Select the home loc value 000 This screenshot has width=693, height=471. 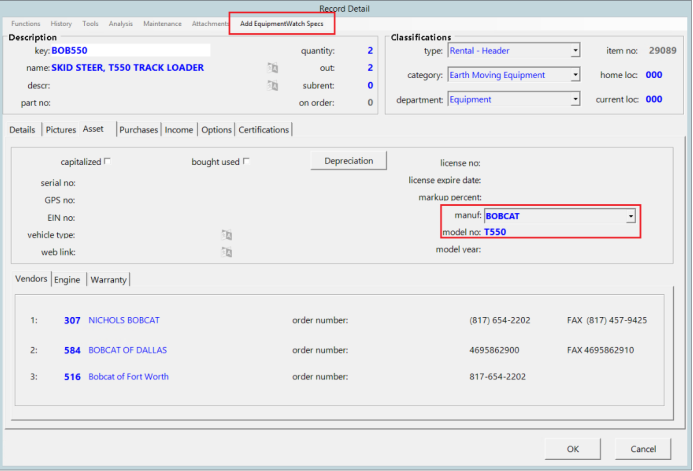(654, 75)
